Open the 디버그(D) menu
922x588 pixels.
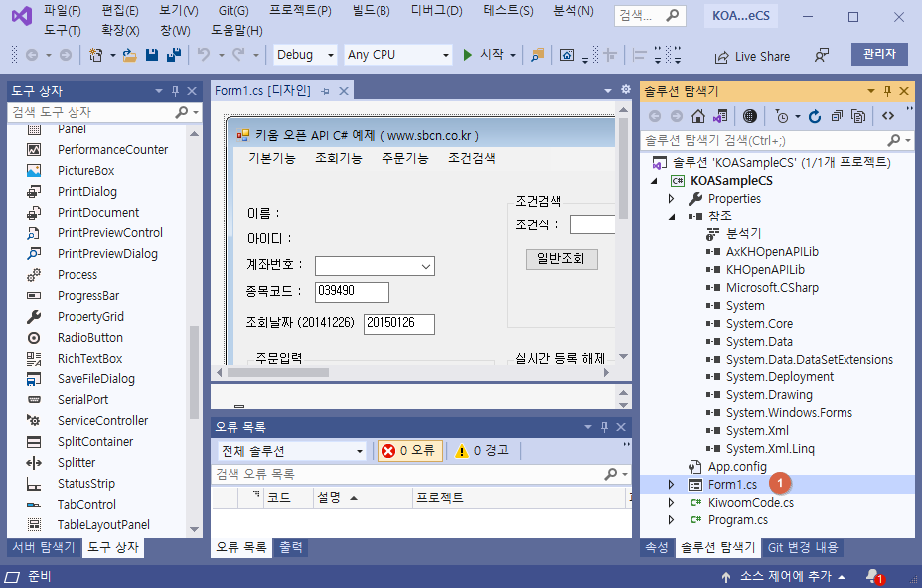(x=436, y=11)
